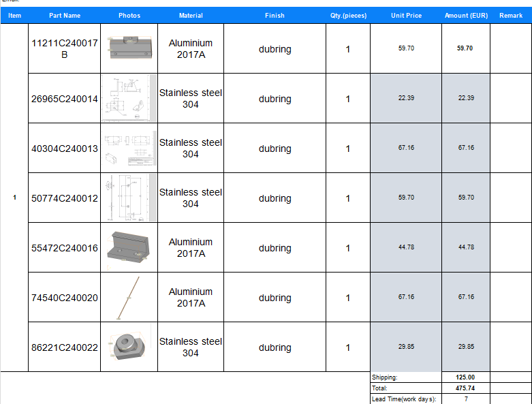Select amount 29.85 cell
532x404 pixels.
466,347
